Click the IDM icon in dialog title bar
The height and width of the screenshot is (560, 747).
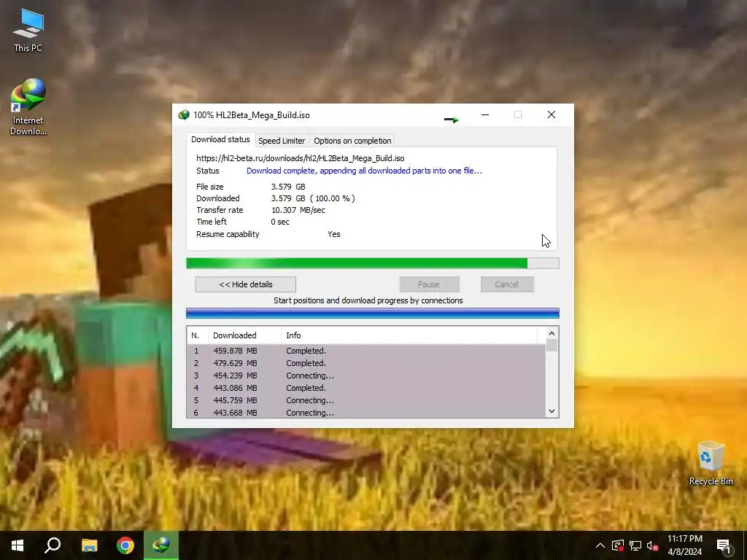pos(183,115)
